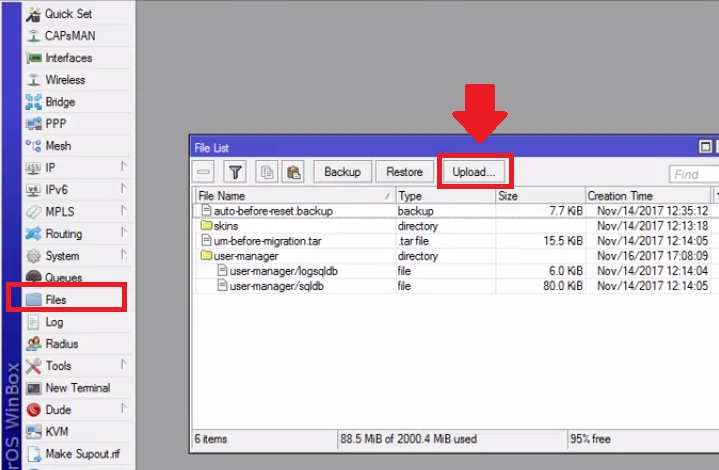
Task: Expand the Routing submenu
Action: pyautogui.click(x=63, y=234)
